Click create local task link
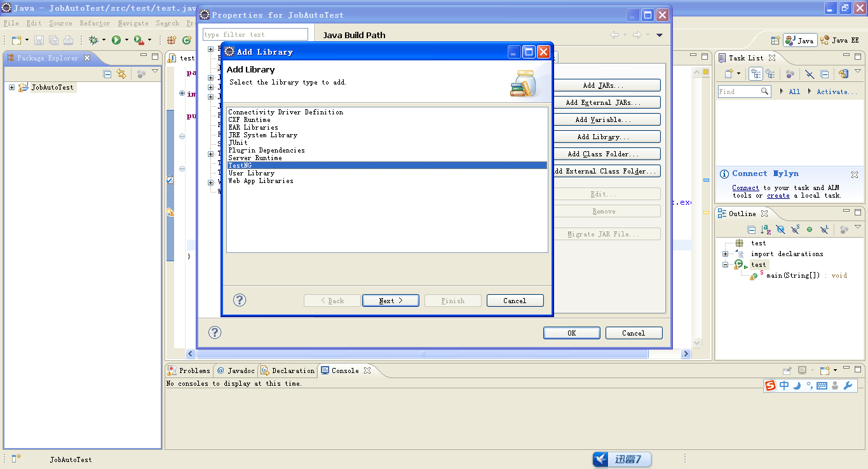 [x=778, y=195]
